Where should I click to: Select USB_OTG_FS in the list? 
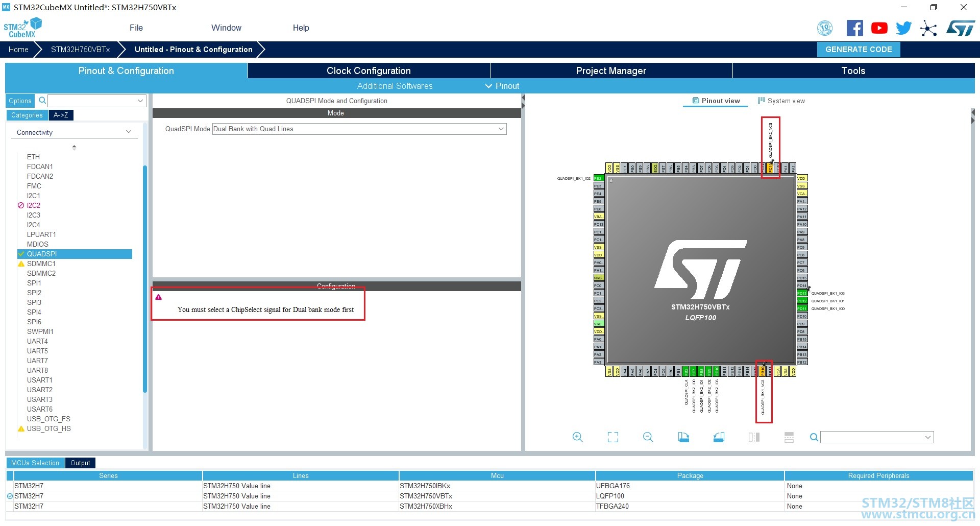pos(48,419)
